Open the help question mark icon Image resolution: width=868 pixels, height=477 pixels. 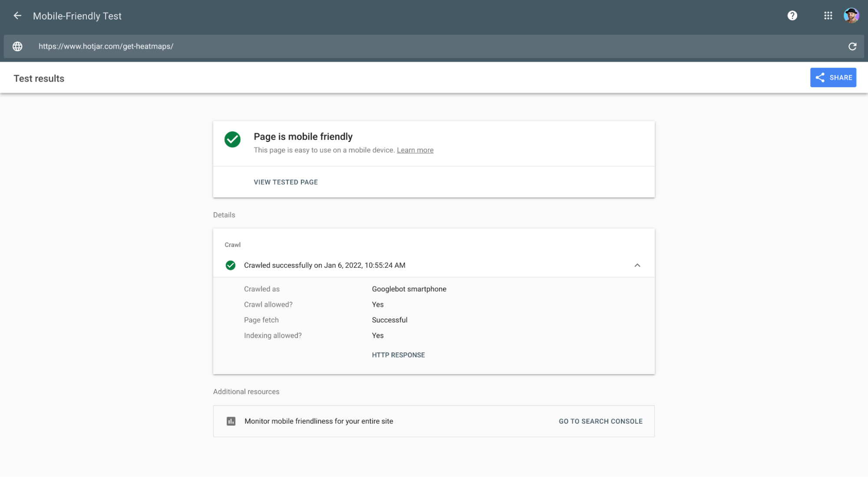[792, 16]
